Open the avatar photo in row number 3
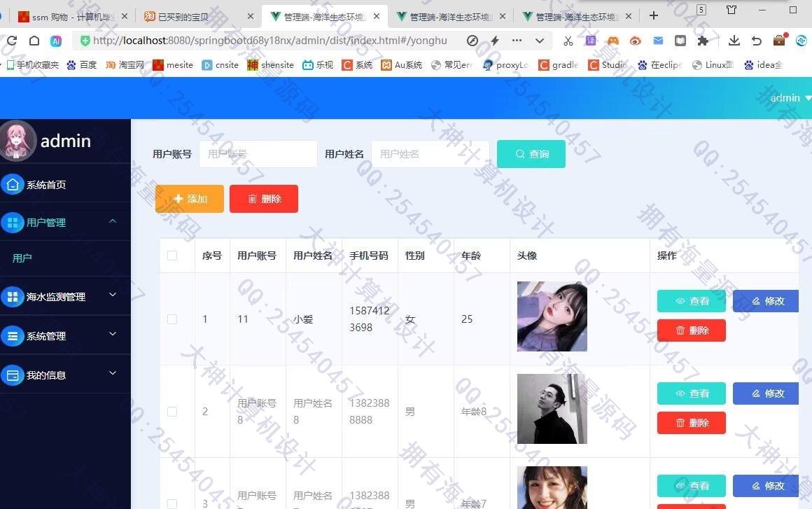Image resolution: width=812 pixels, height=509 pixels. (x=552, y=487)
